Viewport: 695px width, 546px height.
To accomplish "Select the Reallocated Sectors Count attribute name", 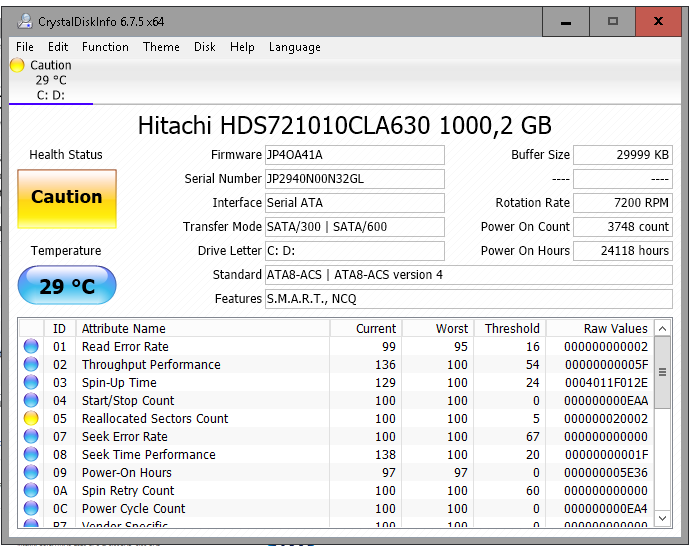I will click(x=155, y=418).
